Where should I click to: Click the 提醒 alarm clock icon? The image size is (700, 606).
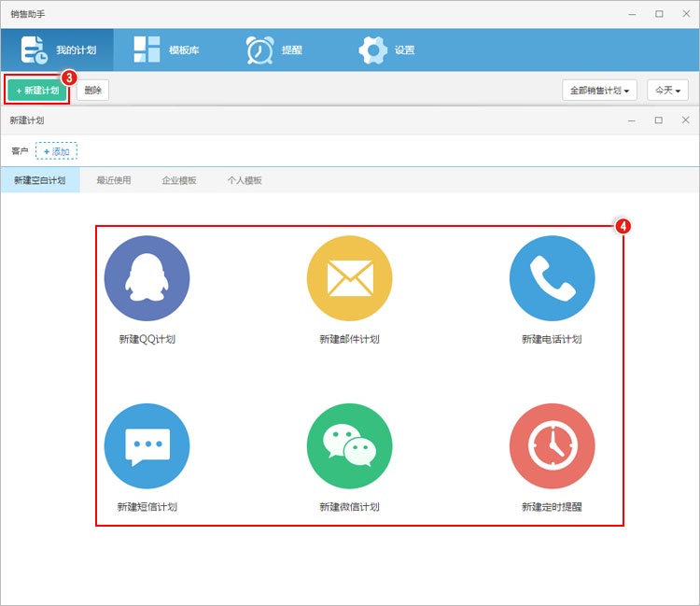(259, 50)
